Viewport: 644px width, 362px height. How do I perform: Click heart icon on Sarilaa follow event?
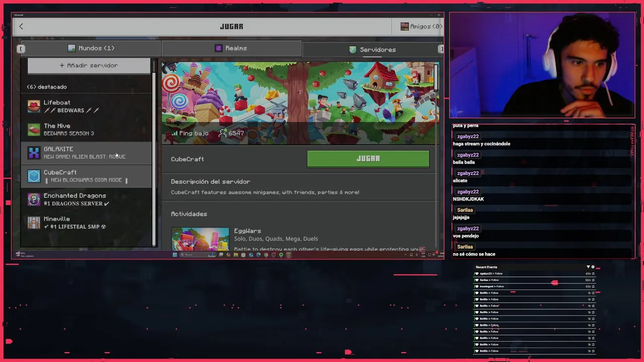click(x=477, y=280)
